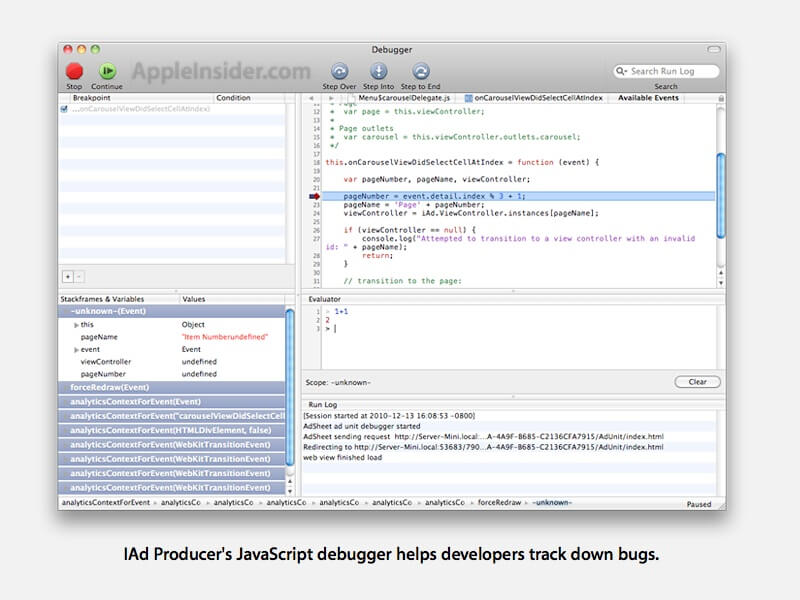Click the "Item Numberundefined" value
This screenshot has width=800, height=600.
click(x=225, y=337)
